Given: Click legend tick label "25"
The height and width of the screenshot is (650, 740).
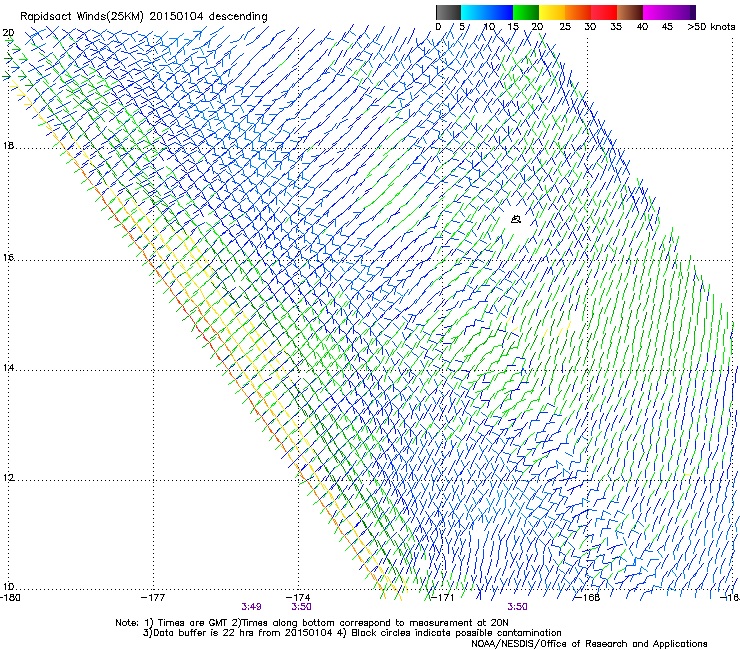Looking at the screenshot, I should (565, 27).
